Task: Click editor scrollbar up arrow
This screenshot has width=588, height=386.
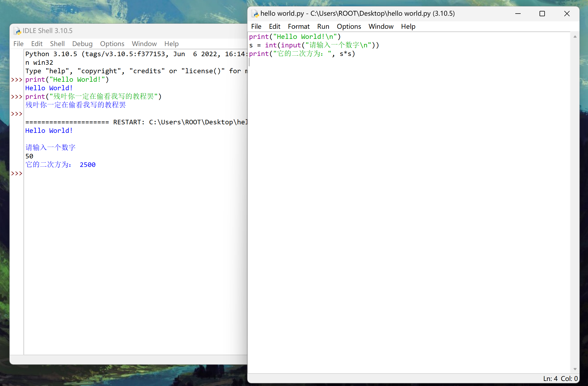Action: point(575,37)
